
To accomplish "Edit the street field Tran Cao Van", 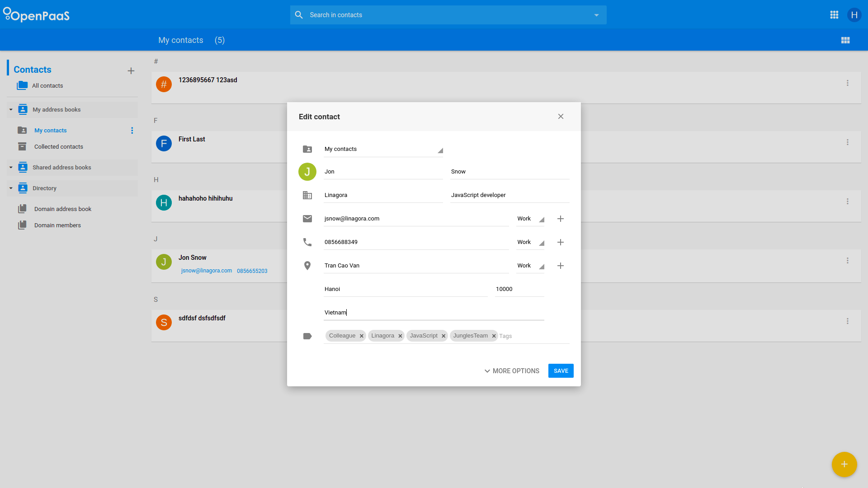I will click(x=416, y=266).
